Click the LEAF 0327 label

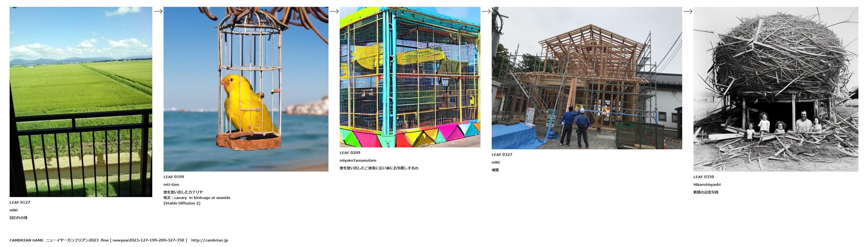(502, 155)
